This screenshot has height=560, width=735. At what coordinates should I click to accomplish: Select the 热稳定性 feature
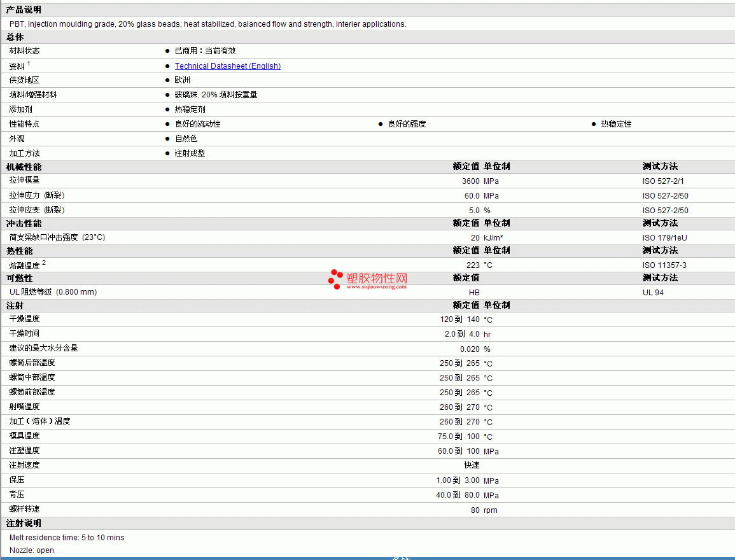click(x=616, y=123)
